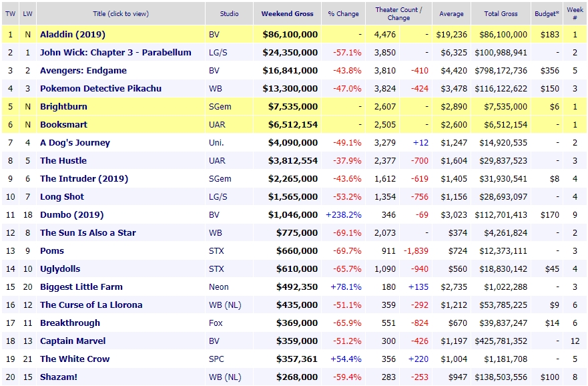Select Long Shot weekend gross $1,565,000
The width and height of the screenshot is (588, 386).
pyautogui.click(x=293, y=196)
